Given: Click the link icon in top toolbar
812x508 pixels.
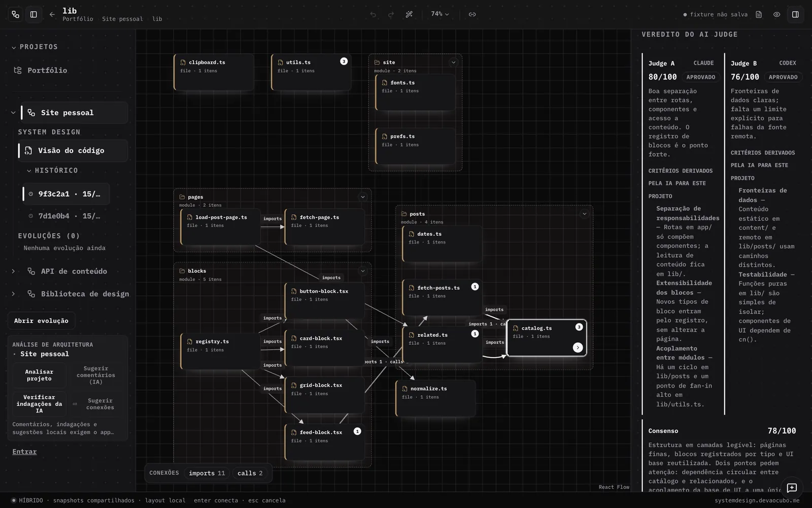Looking at the screenshot, I should [472, 14].
